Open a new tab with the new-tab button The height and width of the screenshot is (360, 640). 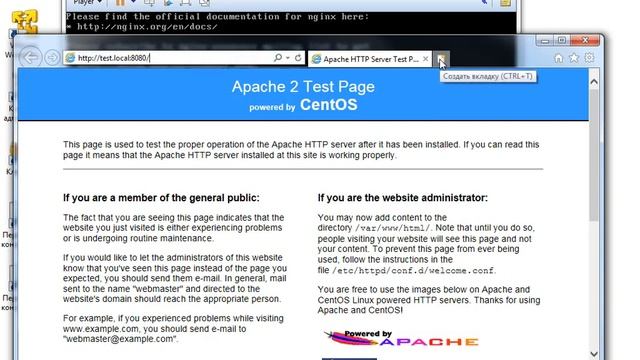tap(441, 59)
